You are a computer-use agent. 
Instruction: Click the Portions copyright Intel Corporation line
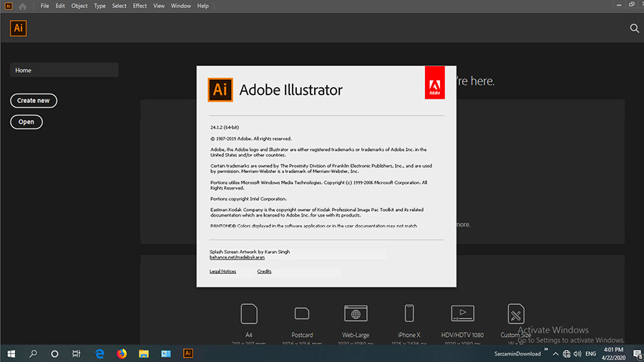click(x=248, y=199)
